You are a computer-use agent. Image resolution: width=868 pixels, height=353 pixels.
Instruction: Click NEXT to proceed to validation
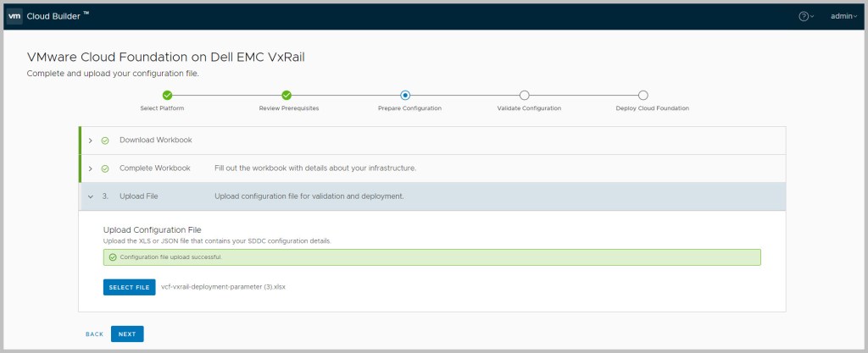coord(127,334)
